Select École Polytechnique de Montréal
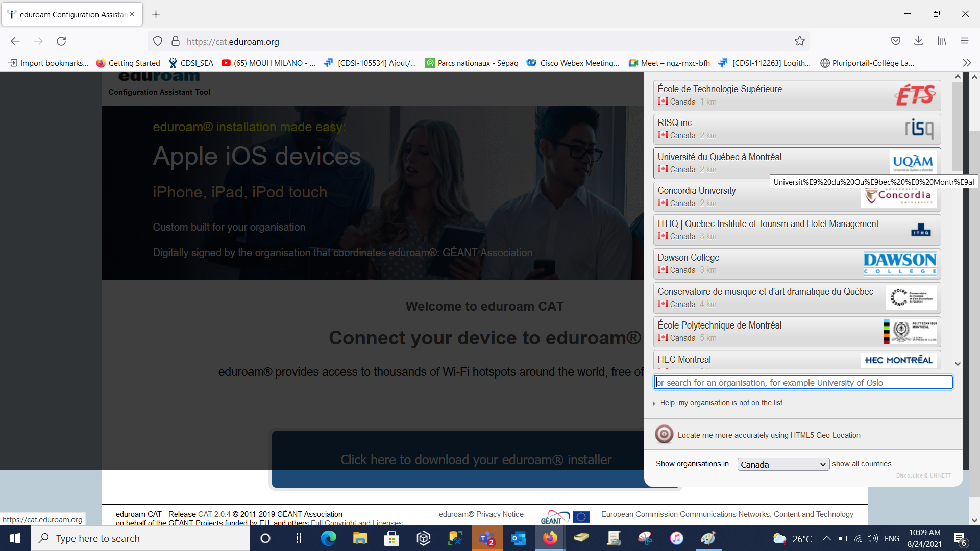980x551 pixels. click(797, 332)
